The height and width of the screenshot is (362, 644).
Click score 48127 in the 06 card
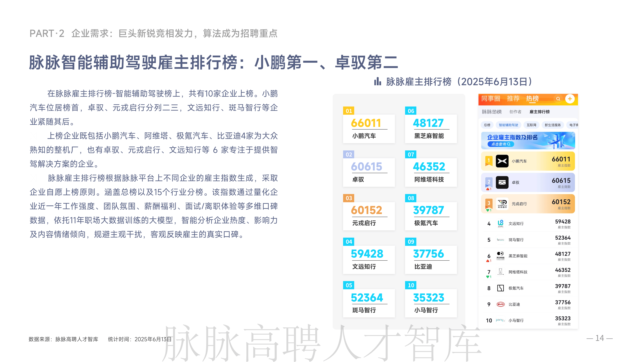tap(428, 123)
